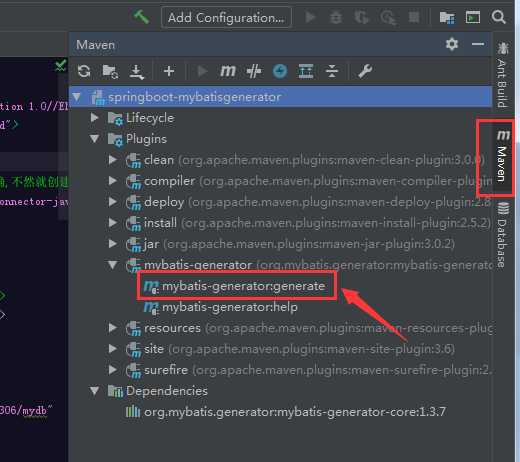Click the Maven panel title
This screenshot has width=520, height=462.
click(95, 45)
